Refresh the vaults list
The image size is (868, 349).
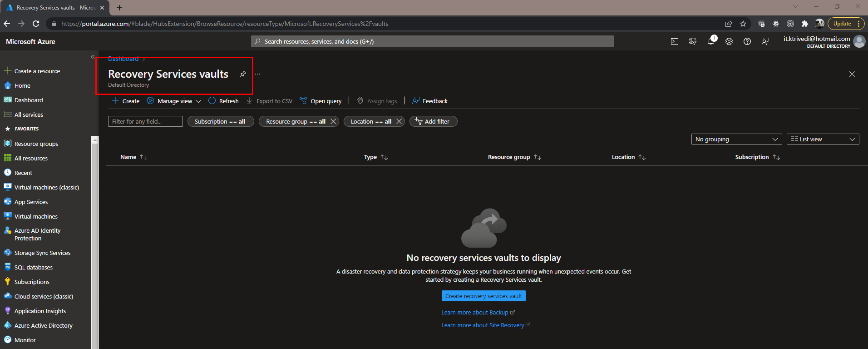[223, 101]
